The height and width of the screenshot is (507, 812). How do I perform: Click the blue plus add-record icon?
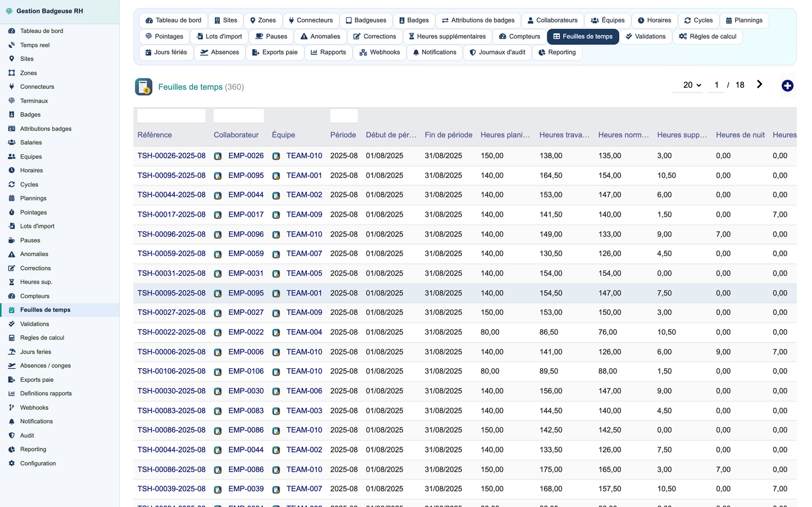pos(787,85)
